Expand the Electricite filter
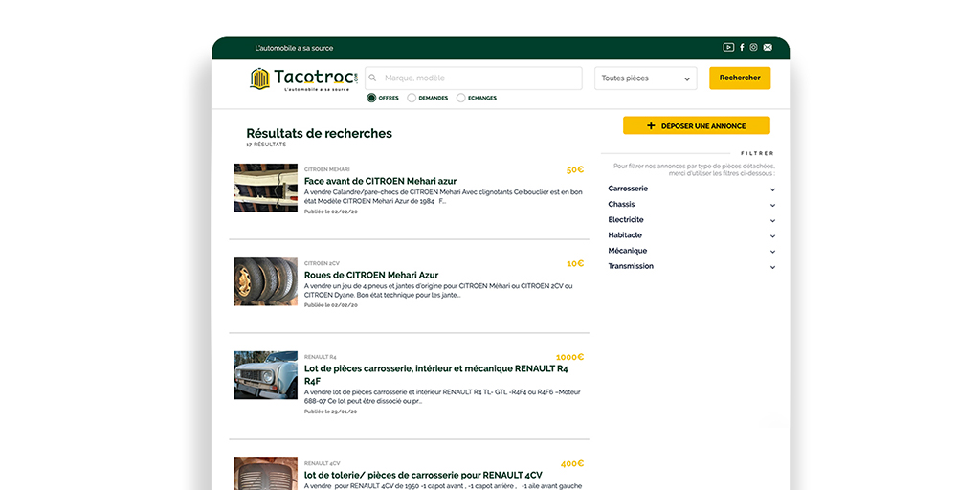Screen dimensions: 980x490 click(x=691, y=220)
